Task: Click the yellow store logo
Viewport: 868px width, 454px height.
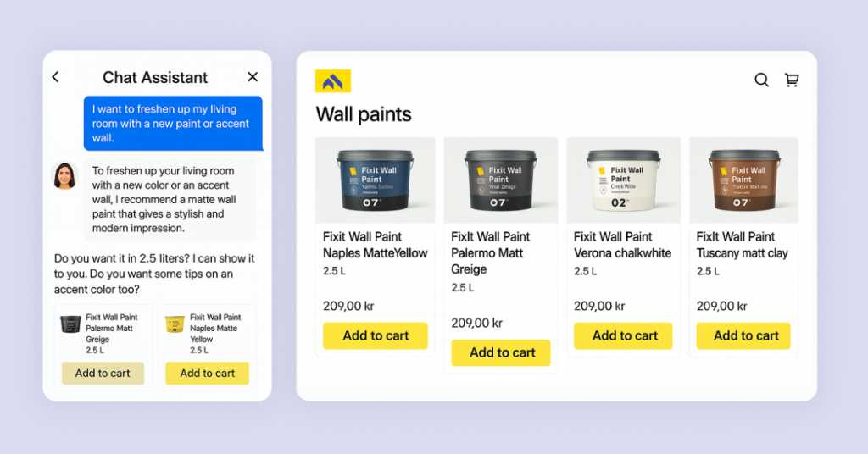Action: click(x=332, y=81)
